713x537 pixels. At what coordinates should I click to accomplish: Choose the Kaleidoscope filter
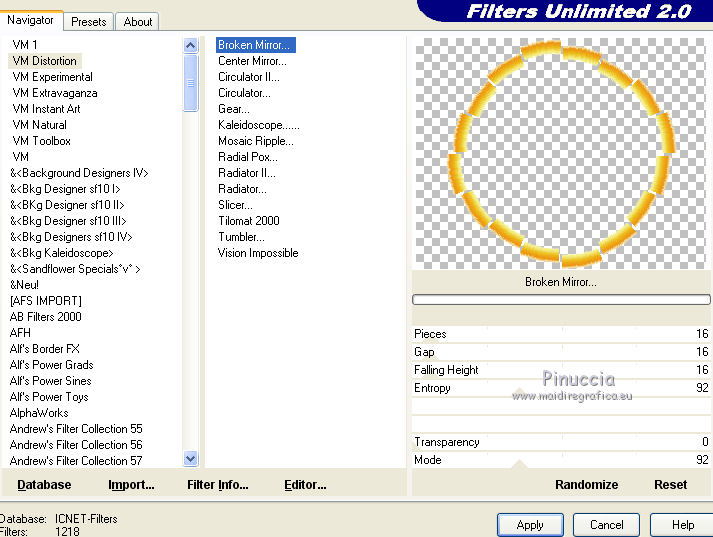coord(259,125)
